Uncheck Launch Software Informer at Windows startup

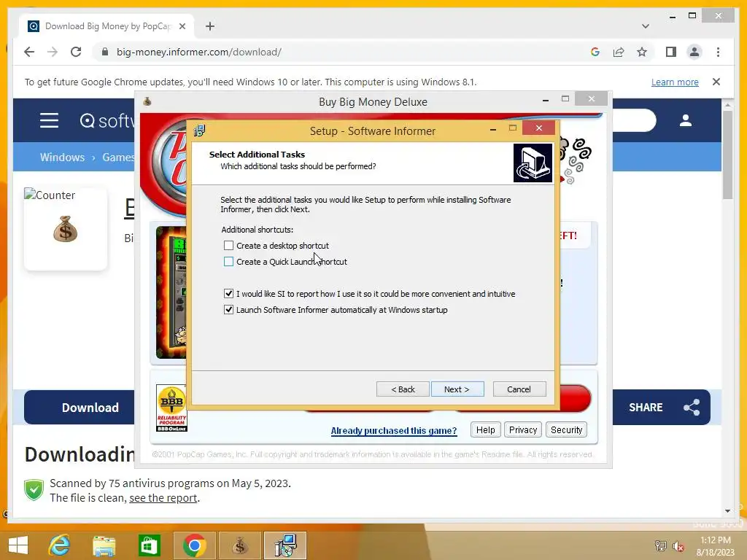(x=228, y=310)
